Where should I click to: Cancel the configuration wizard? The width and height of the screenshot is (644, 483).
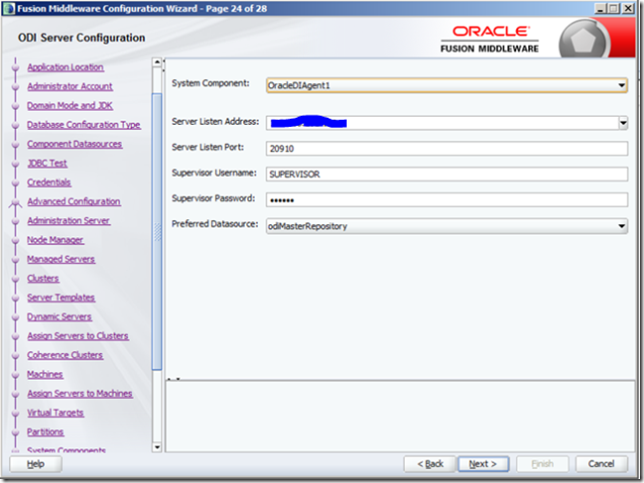tap(601, 464)
